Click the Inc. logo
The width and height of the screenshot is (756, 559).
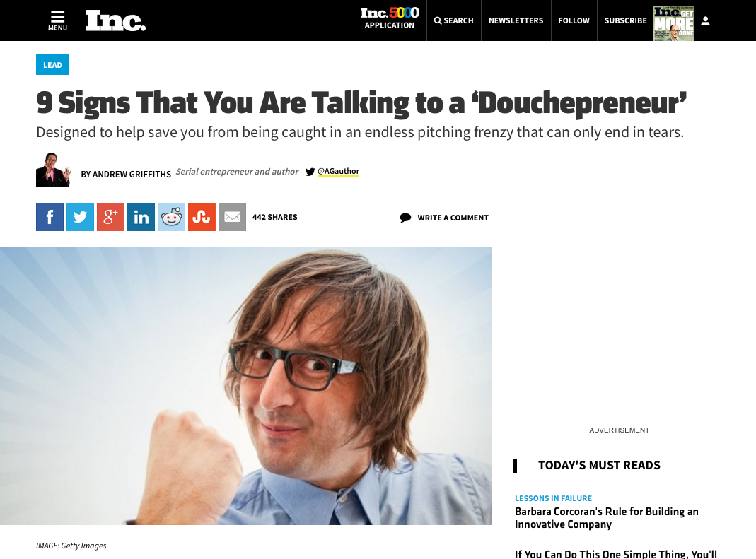(115, 20)
